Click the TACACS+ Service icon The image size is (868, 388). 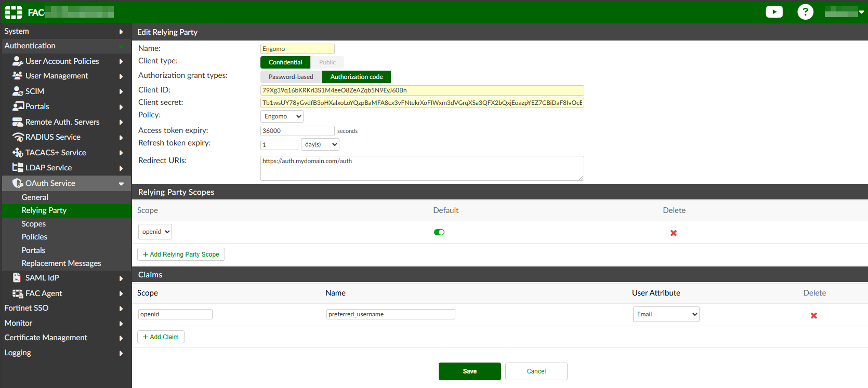pos(18,153)
